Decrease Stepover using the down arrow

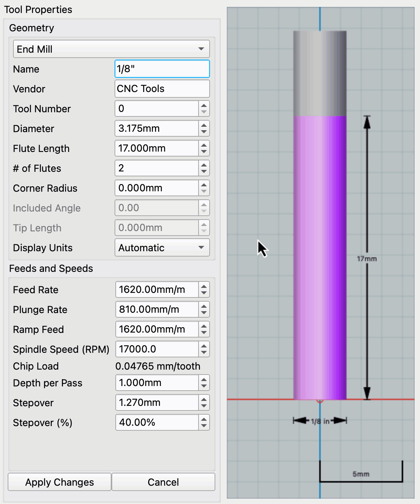pos(204,406)
